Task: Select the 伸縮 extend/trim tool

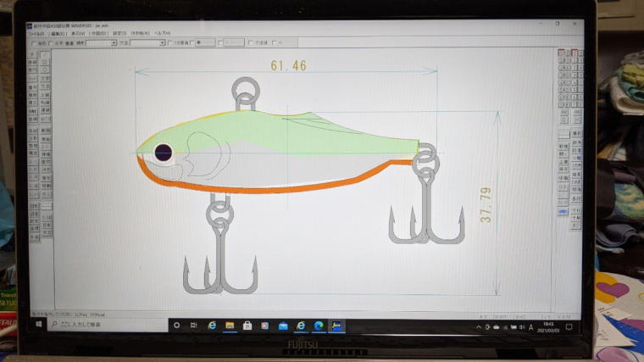Action: click(45, 154)
